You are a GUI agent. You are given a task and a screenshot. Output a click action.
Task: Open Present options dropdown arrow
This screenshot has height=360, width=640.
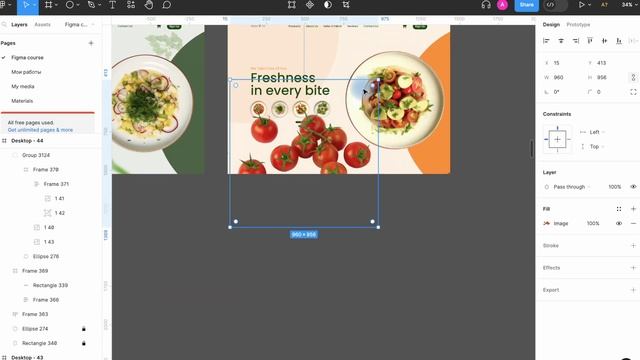click(589, 5)
